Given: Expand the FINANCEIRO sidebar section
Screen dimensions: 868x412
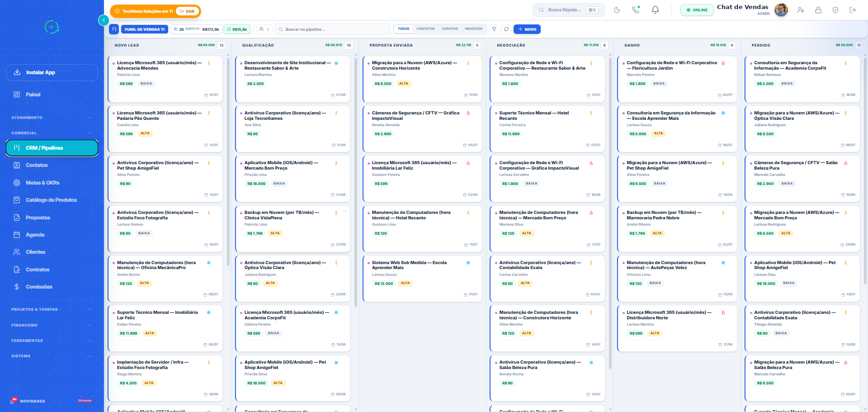Looking at the screenshot, I should 52,325.
